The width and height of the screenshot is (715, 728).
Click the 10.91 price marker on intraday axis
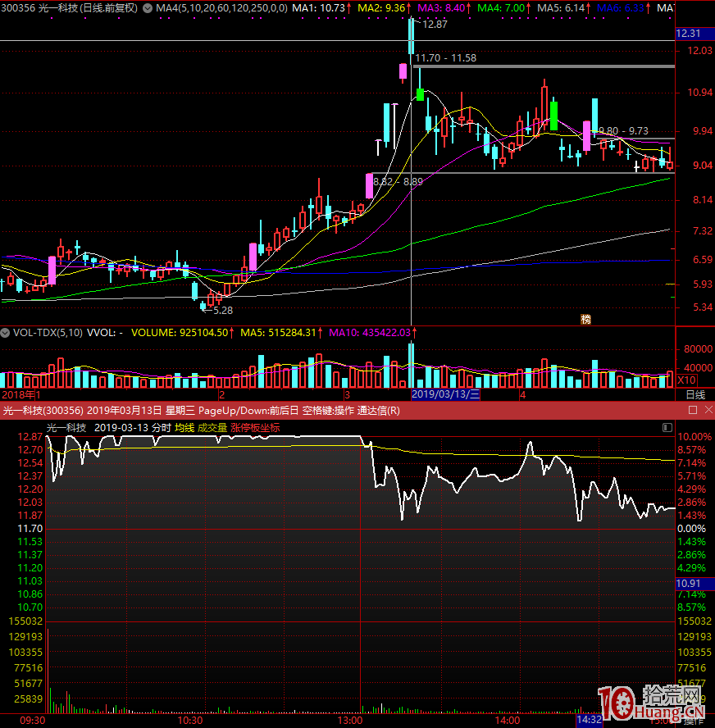click(687, 583)
